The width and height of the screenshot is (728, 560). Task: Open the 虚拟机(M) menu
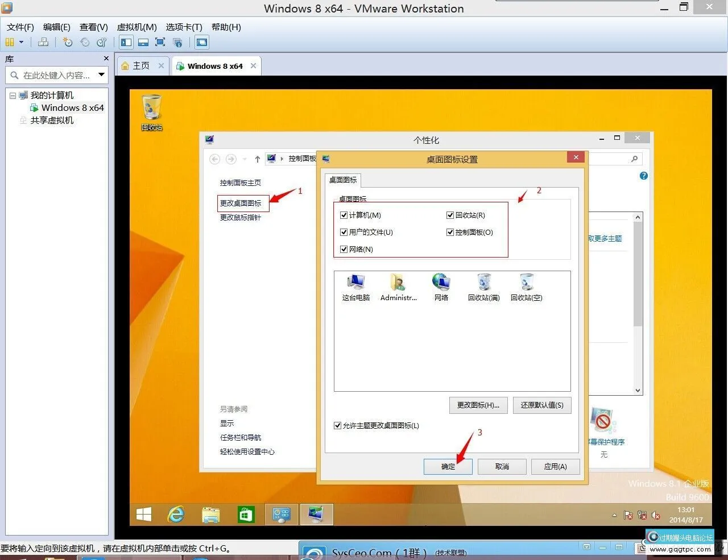coord(136,27)
